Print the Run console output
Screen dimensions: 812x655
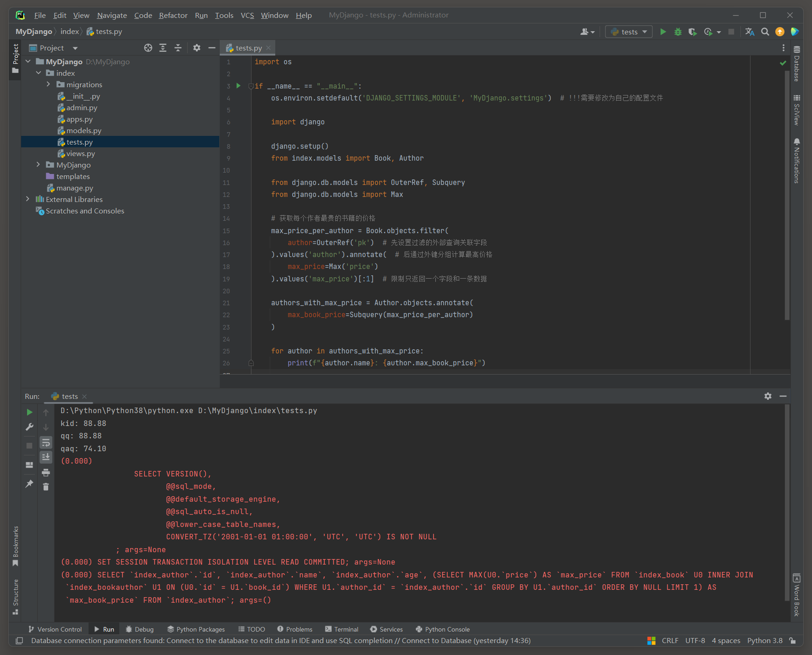tap(46, 472)
